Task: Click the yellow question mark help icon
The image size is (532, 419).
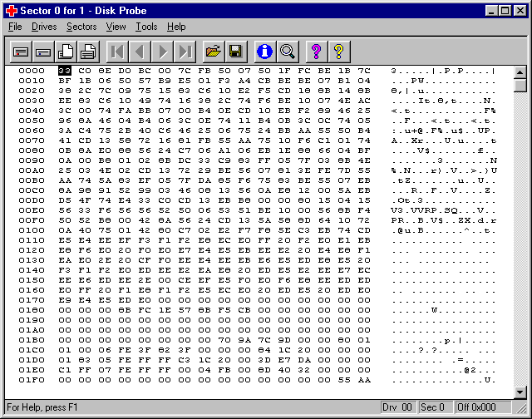Action: [339, 52]
